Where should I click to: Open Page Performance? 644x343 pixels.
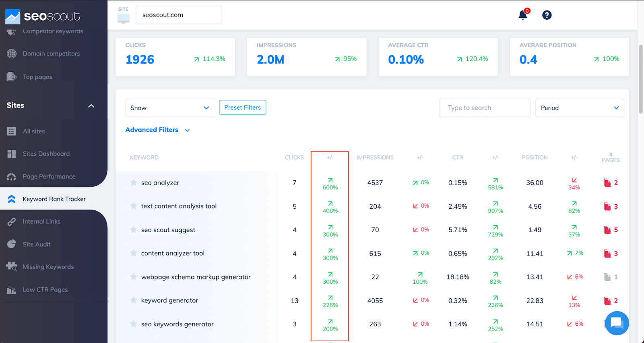(x=49, y=177)
